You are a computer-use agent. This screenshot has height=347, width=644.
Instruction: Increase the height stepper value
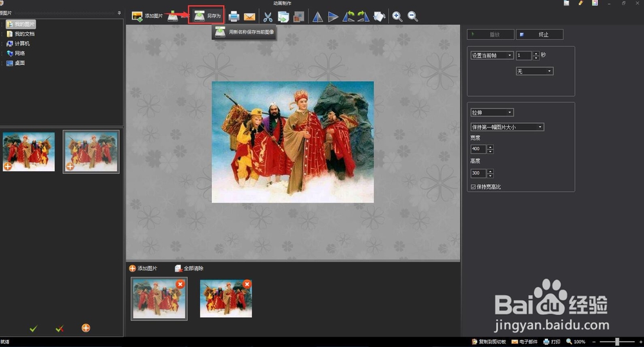490,171
